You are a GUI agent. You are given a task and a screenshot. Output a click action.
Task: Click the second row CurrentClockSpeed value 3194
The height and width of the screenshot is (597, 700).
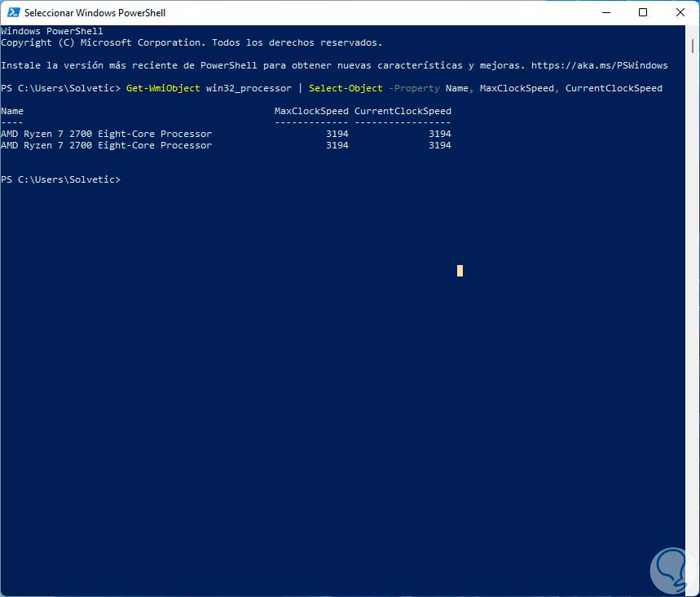click(x=440, y=145)
